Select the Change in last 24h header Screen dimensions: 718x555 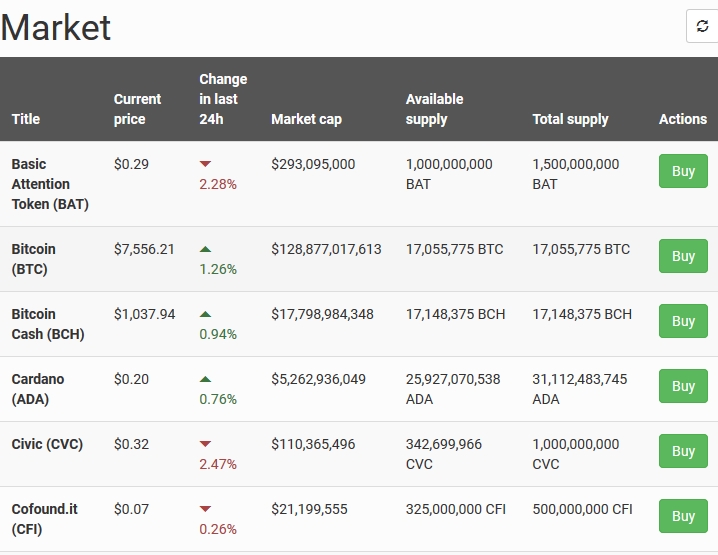[222, 99]
